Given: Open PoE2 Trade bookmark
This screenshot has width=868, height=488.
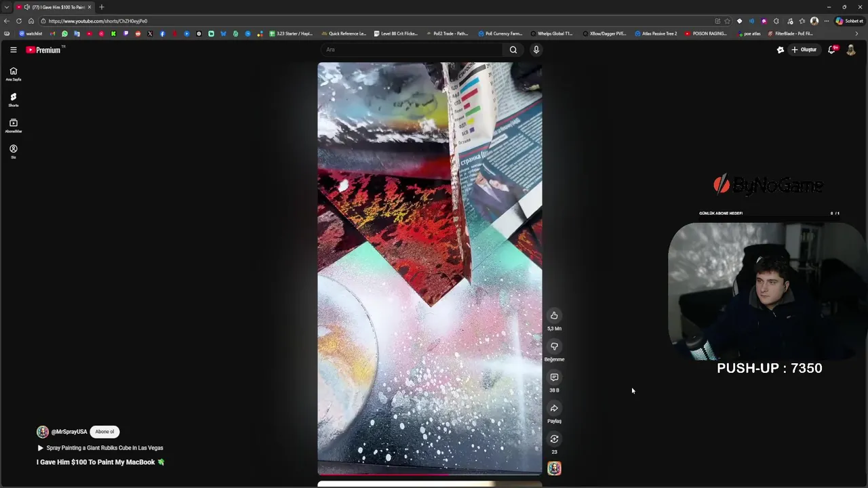Looking at the screenshot, I should pos(448,33).
